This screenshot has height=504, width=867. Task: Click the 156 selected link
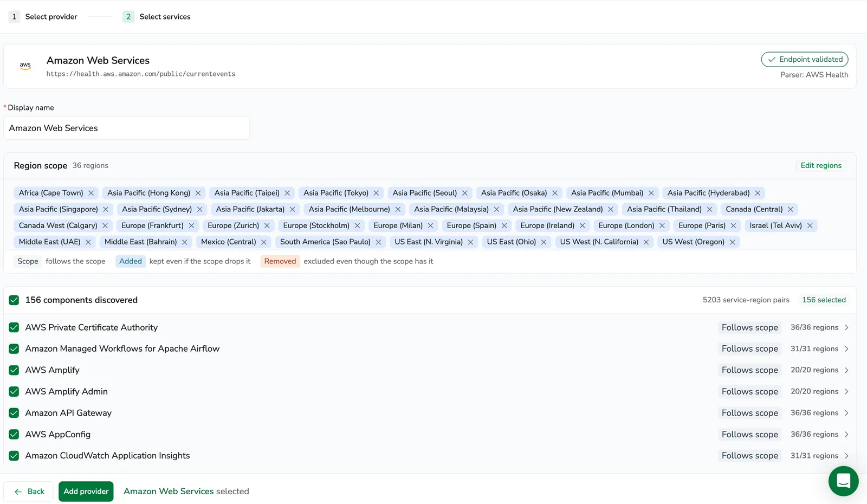point(824,300)
